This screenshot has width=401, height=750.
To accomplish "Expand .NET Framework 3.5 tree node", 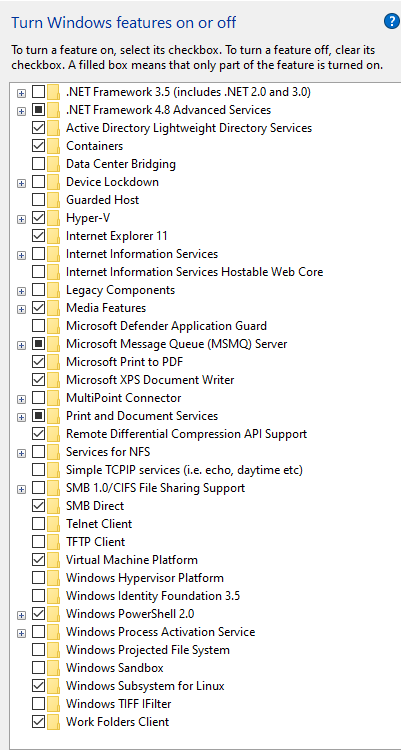I will [x=21, y=92].
